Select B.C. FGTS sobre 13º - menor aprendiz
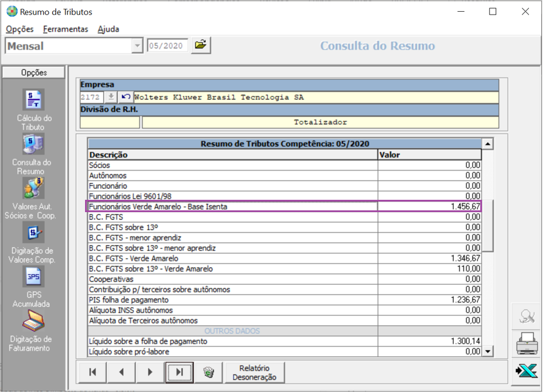 coord(284,248)
